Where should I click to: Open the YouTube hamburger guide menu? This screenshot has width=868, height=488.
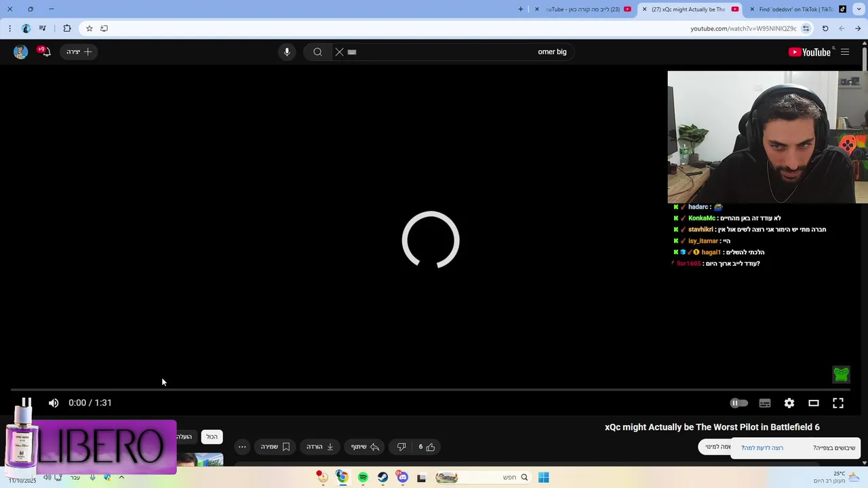click(x=845, y=52)
